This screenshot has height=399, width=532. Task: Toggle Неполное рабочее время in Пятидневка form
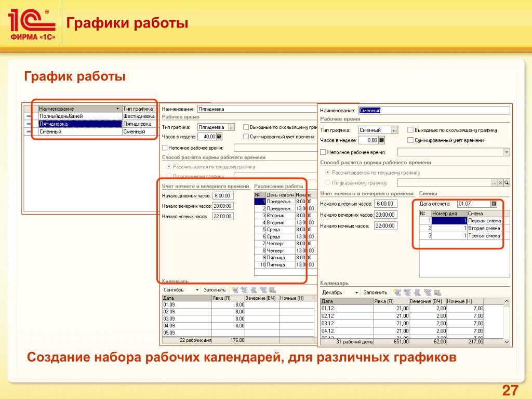(x=165, y=148)
